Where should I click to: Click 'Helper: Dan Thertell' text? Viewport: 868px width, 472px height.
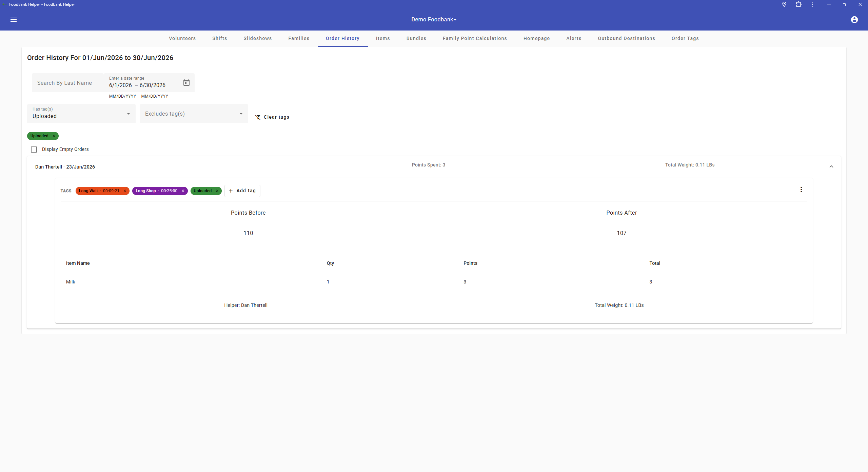[246, 305]
